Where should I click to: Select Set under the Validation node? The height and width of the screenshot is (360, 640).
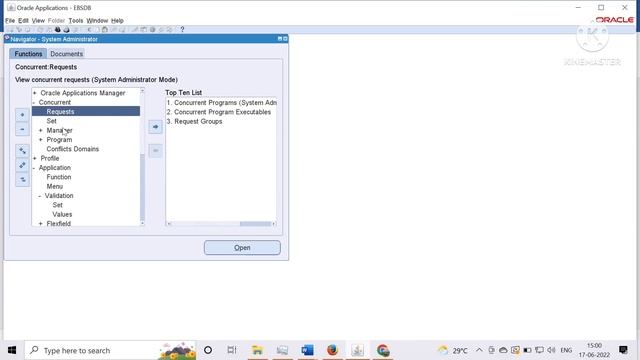coord(58,205)
